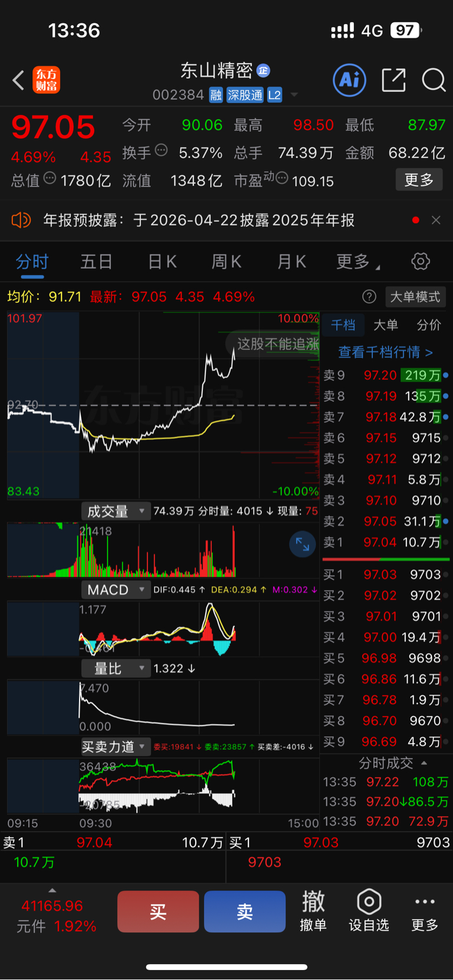Tap the 买1 row at 97.03
Screen dimensions: 453x980
tap(386, 575)
